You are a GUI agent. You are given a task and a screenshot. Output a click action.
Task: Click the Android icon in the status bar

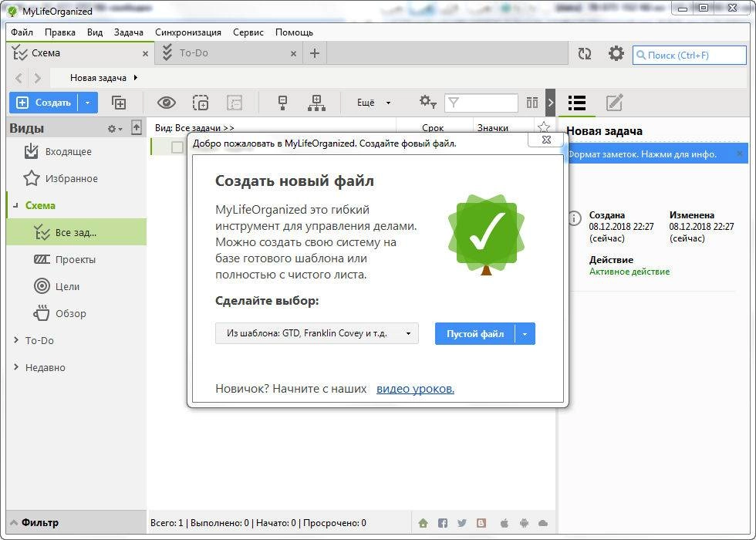click(x=524, y=523)
